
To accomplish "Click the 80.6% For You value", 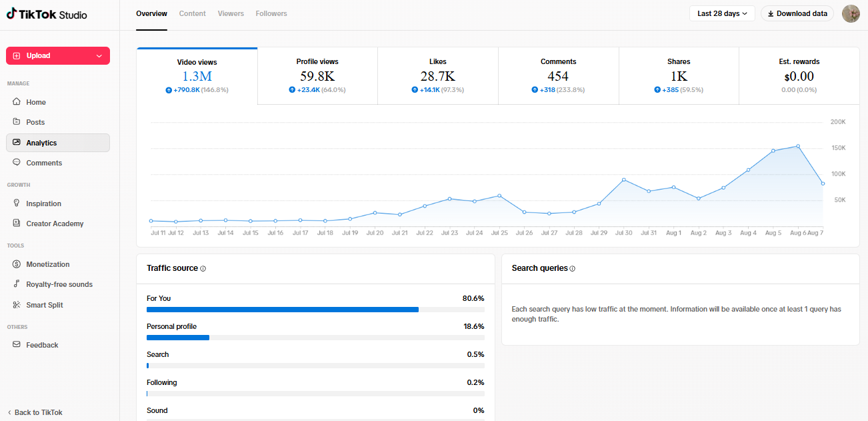I will coord(473,298).
